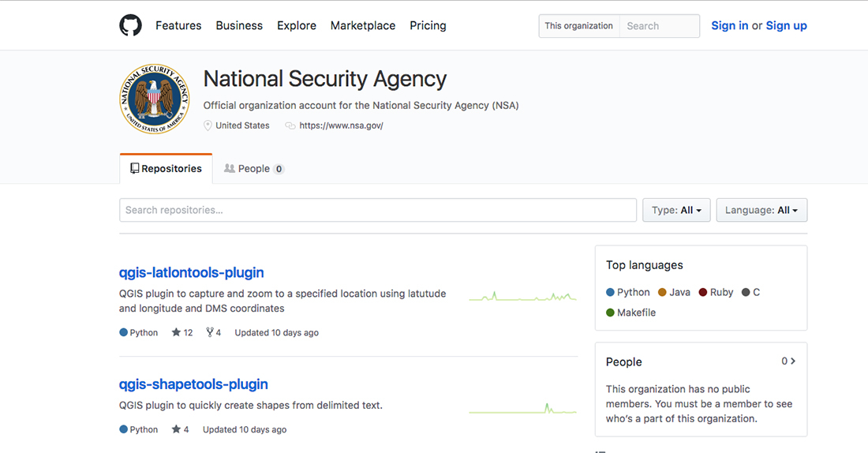This screenshot has width=868, height=453.
Task: Click the chevron arrow in the People panel
Action: 793,361
